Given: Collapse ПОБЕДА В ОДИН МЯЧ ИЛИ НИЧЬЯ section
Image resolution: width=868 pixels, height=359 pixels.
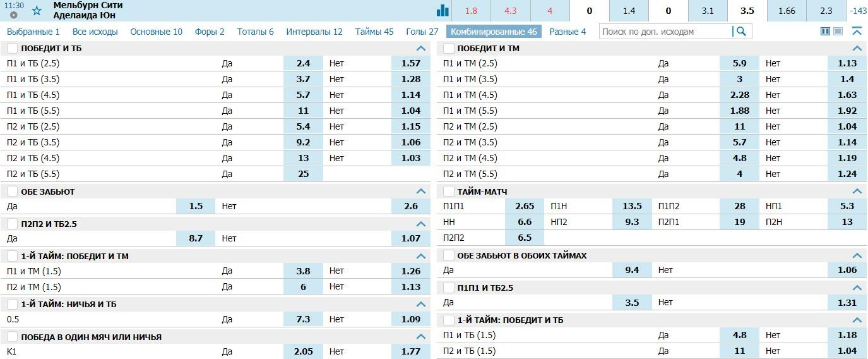Looking at the screenshot, I should click(x=421, y=337).
